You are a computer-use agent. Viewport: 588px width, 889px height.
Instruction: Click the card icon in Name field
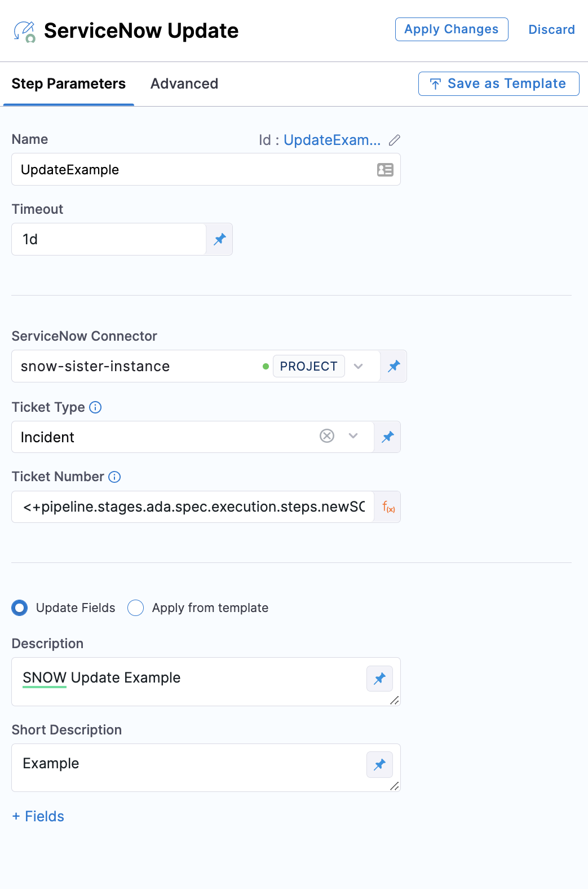385,170
